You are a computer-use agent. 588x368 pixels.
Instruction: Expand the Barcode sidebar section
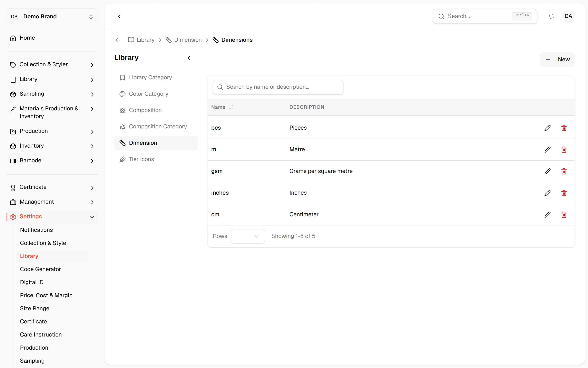pyautogui.click(x=52, y=161)
